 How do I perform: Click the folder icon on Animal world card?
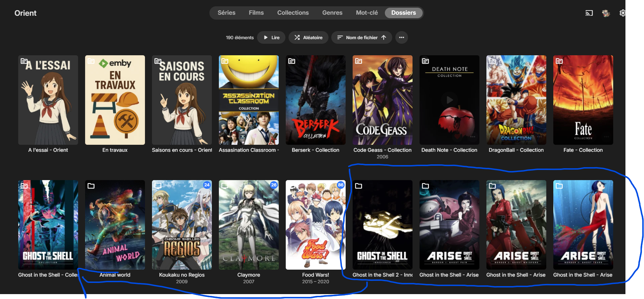coord(91,186)
